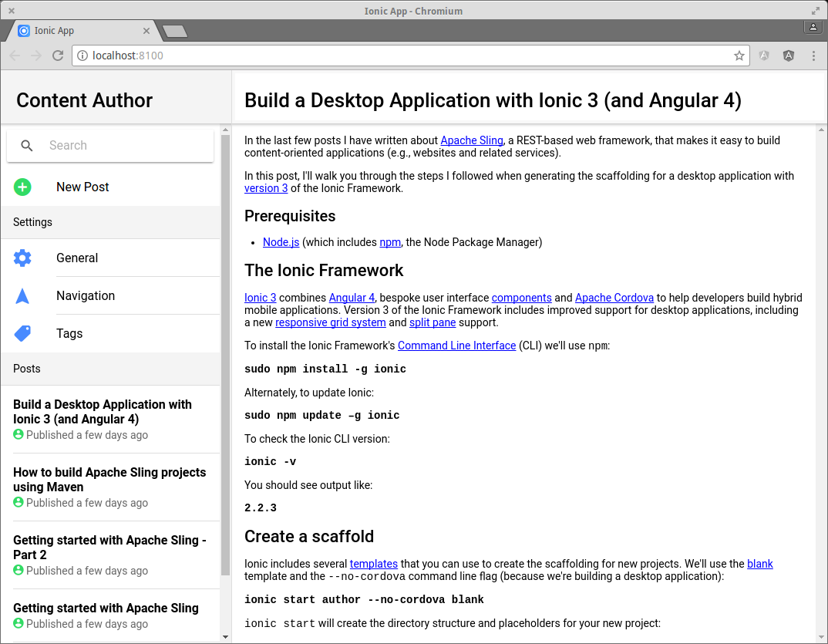Click the site information icon before localhost

pos(82,56)
